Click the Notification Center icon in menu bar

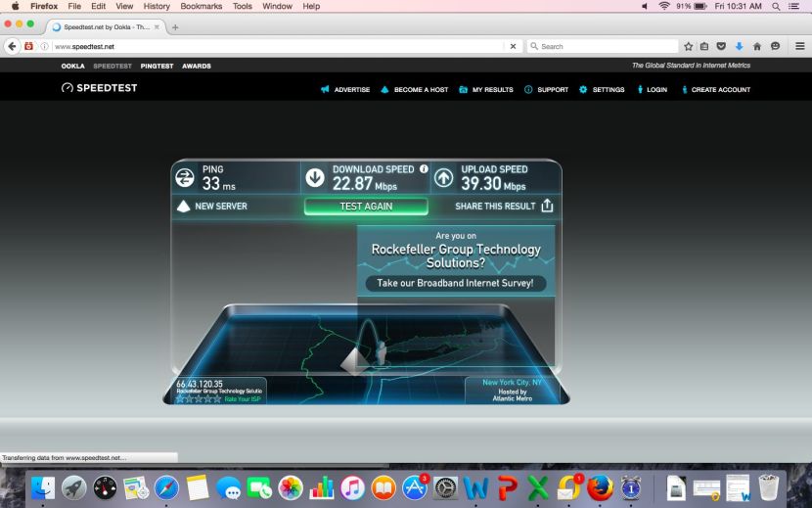(x=793, y=6)
